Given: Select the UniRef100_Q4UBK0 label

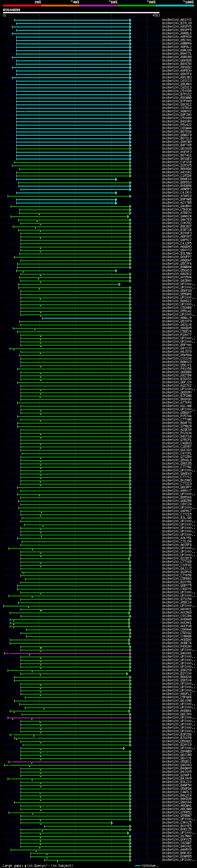Looking at the screenshot, I should coord(177,206).
